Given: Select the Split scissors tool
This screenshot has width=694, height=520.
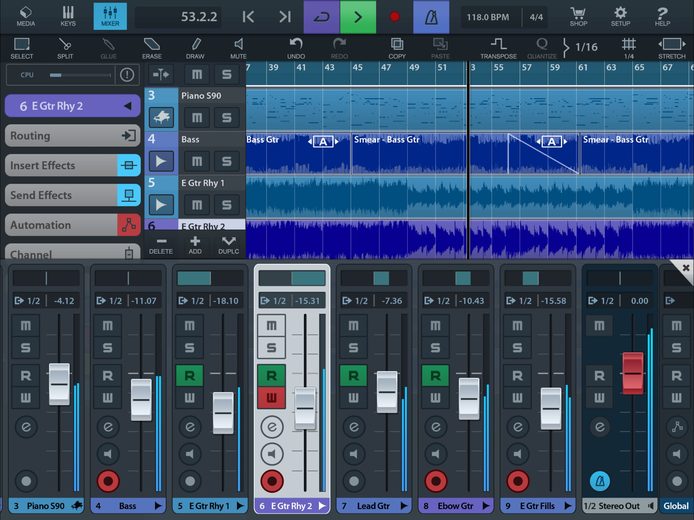Looking at the screenshot, I should (x=65, y=48).
